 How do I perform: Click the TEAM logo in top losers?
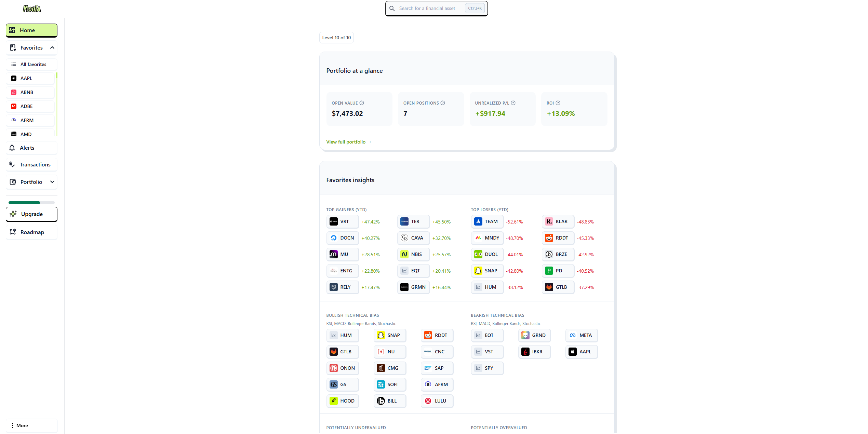[x=478, y=221]
